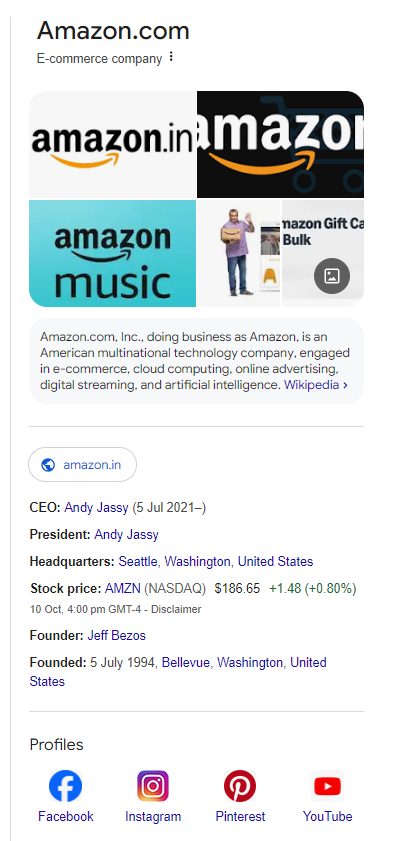Open the man holding package image
This screenshot has width=398, height=841.
239,254
